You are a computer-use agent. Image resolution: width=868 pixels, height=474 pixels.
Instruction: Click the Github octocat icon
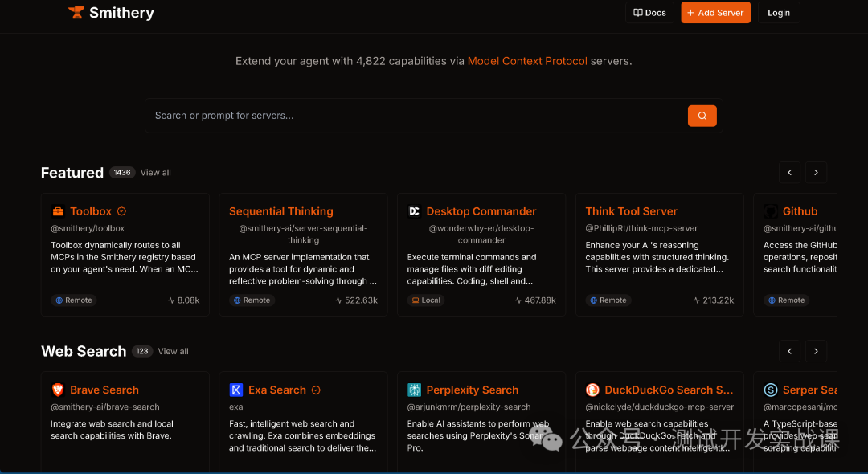pyautogui.click(x=771, y=211)
